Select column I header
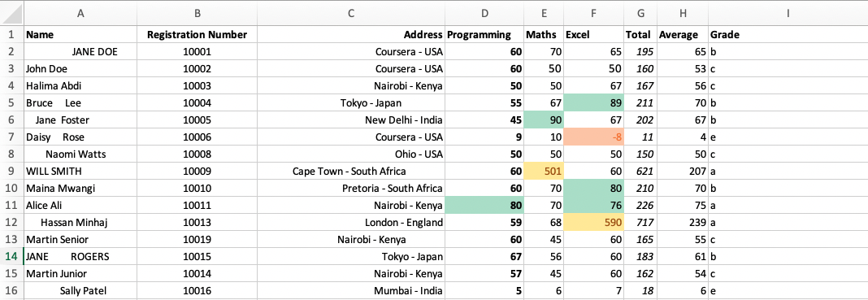868x300 pixels. click(788, 13)
